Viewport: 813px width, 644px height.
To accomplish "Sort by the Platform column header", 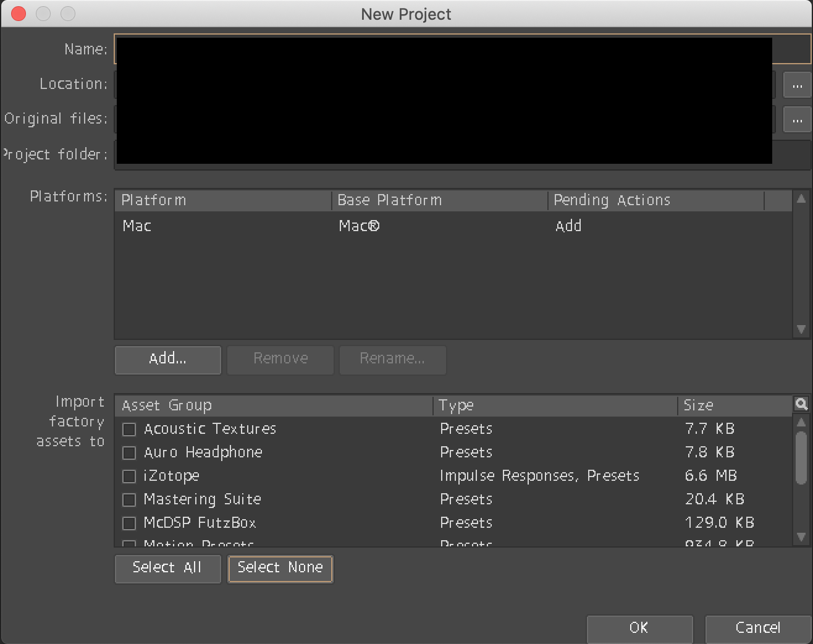I will click(x=223, y=200).
